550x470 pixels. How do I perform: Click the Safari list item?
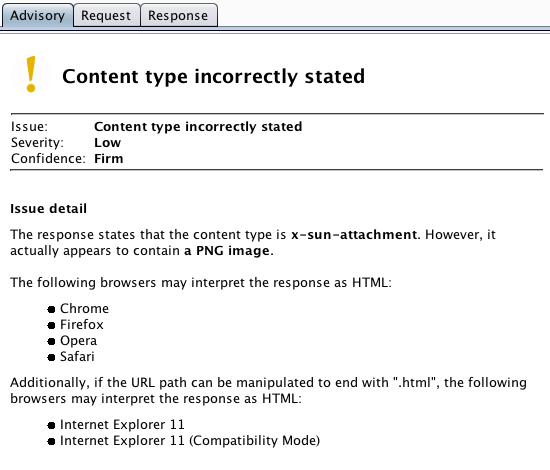(x=77, y=356)
